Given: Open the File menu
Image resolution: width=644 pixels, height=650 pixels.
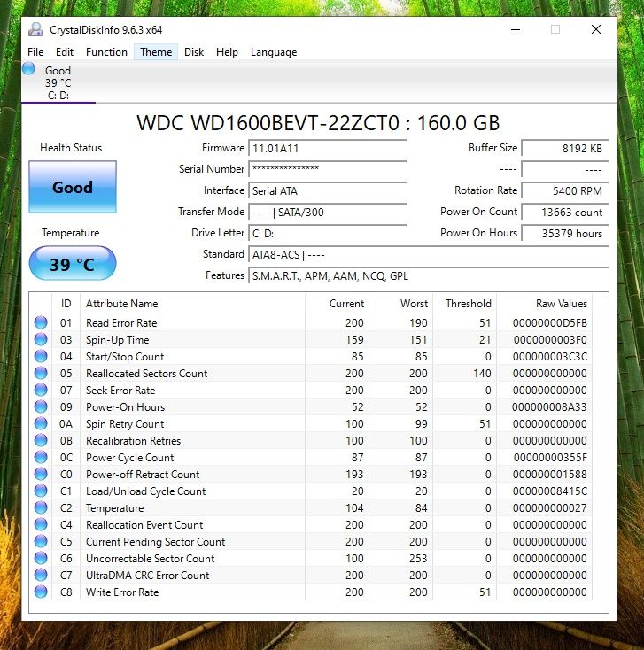Looking at the screenshot, I should point(35,52).
